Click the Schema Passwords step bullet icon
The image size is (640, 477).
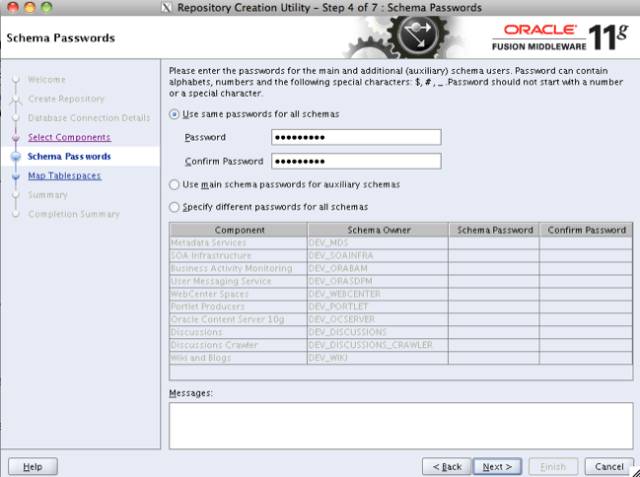pos(15,157)
